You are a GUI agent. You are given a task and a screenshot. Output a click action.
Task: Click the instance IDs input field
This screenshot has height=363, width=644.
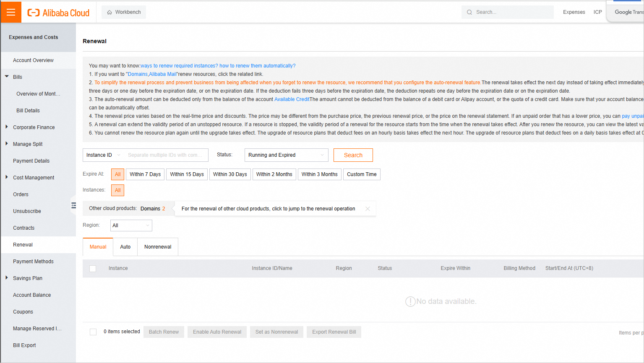pos(166,155)
